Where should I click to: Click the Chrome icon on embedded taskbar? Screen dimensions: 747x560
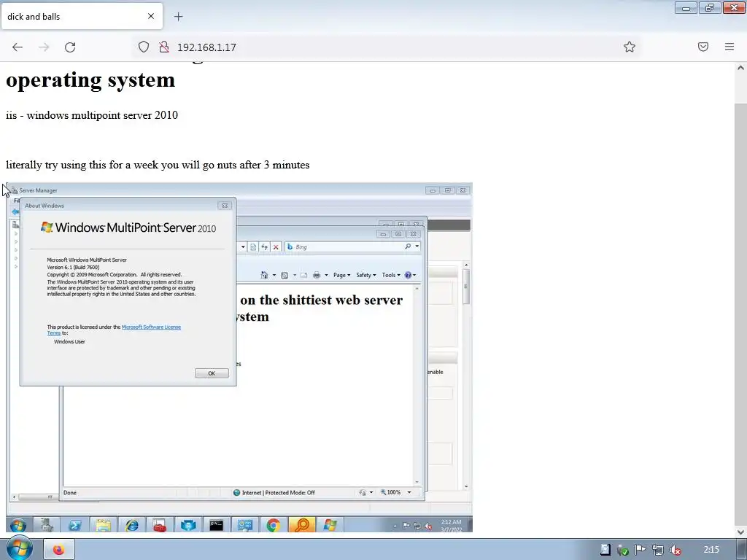pyautogui.click(x=274, y=525)
